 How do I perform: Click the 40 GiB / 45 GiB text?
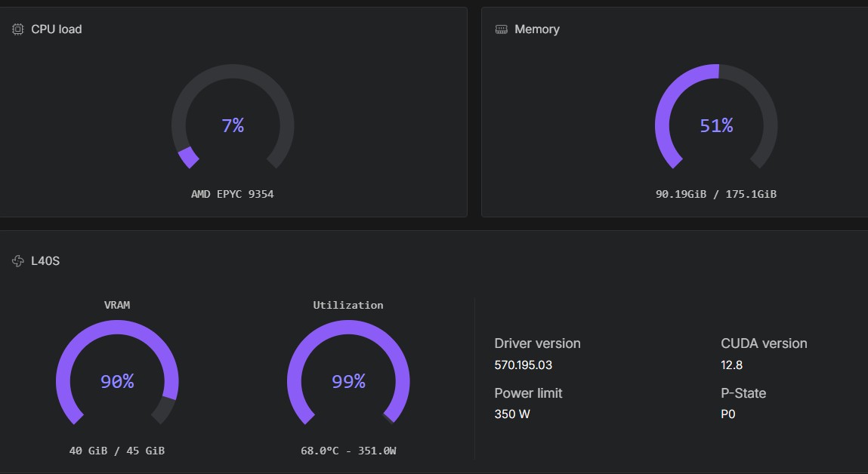point(117,451)
